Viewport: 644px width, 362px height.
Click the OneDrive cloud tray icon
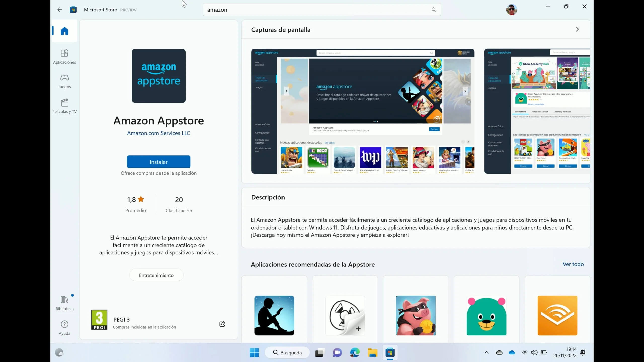[x=512, y=352]
